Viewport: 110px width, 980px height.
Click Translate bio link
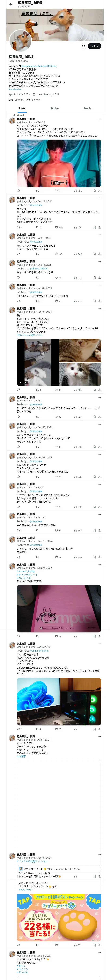click(x=15, y=89)
